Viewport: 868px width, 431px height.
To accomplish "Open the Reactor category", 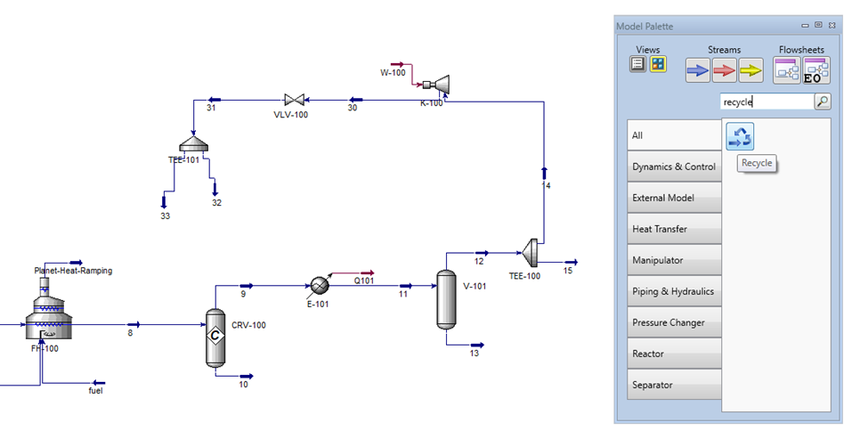I will pyautogui.click(x=674, y=353).
